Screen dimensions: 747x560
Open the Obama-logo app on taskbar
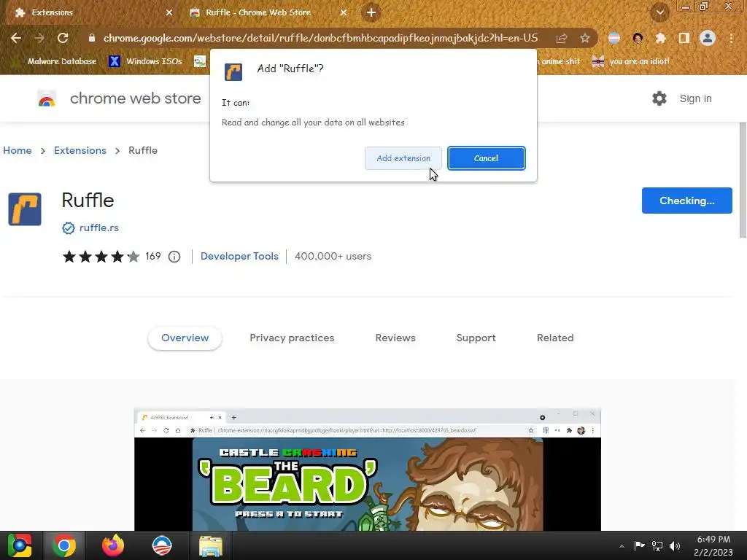pyautogui.click(x=162, y=545)
